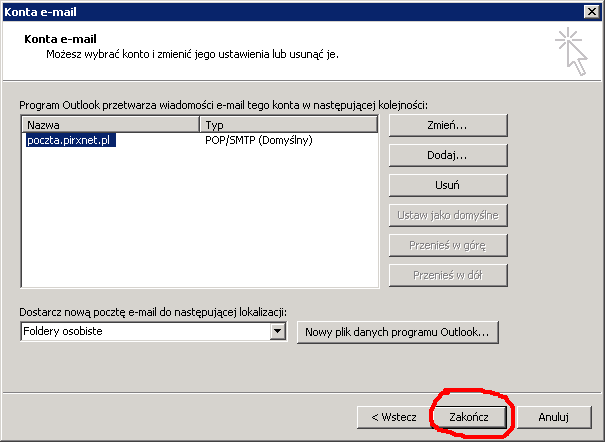Sort accounts by Typ column header

288,125
